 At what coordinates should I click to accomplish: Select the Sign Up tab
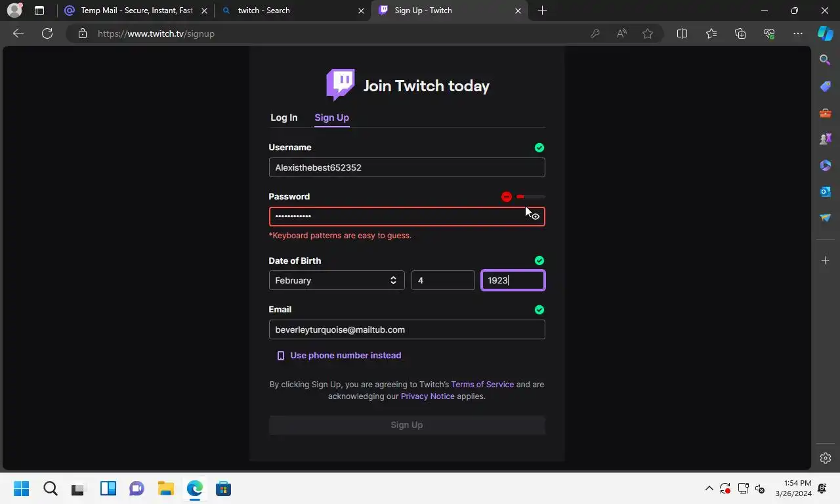click(x=331, y=117)
